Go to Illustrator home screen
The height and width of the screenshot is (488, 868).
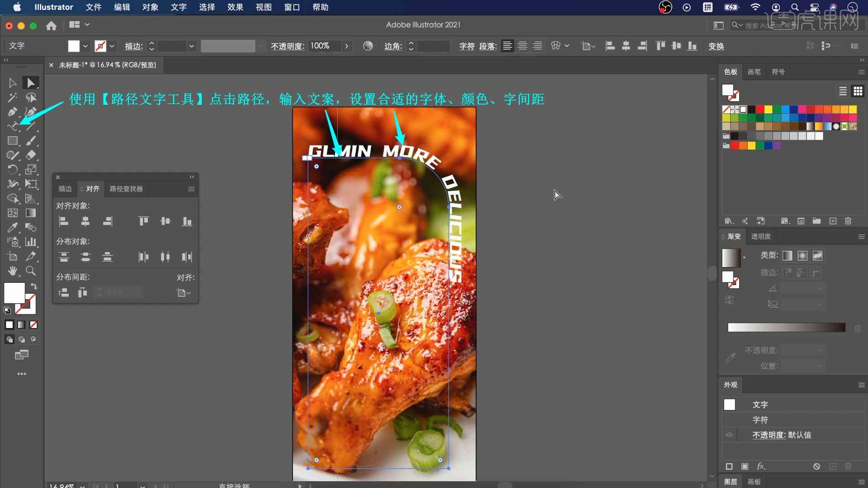[51, 25]
